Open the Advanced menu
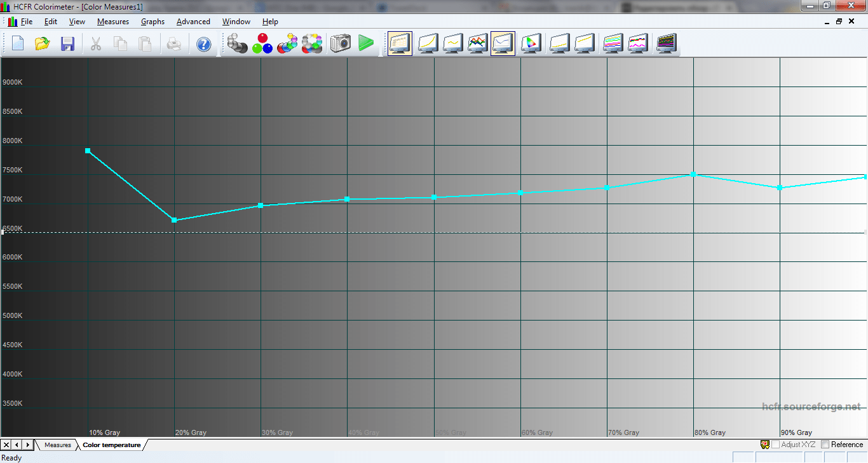 coord(193,22)
